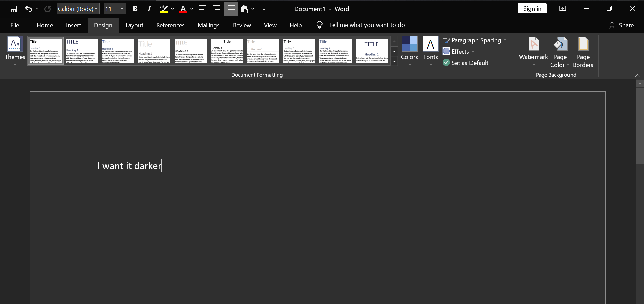Image resolution: width=644 pixels, height=304 pixels.
Task: Open the Effects dropdown
Action: pos(458,51)
